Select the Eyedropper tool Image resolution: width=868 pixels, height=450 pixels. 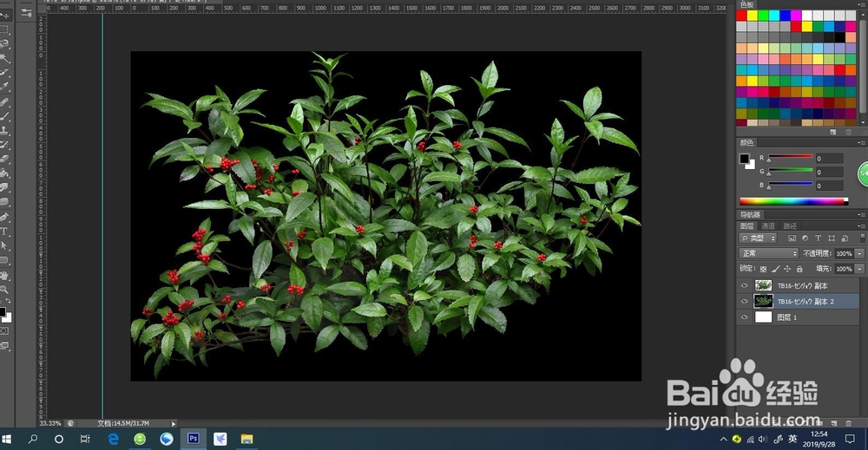tap(4, 87)
